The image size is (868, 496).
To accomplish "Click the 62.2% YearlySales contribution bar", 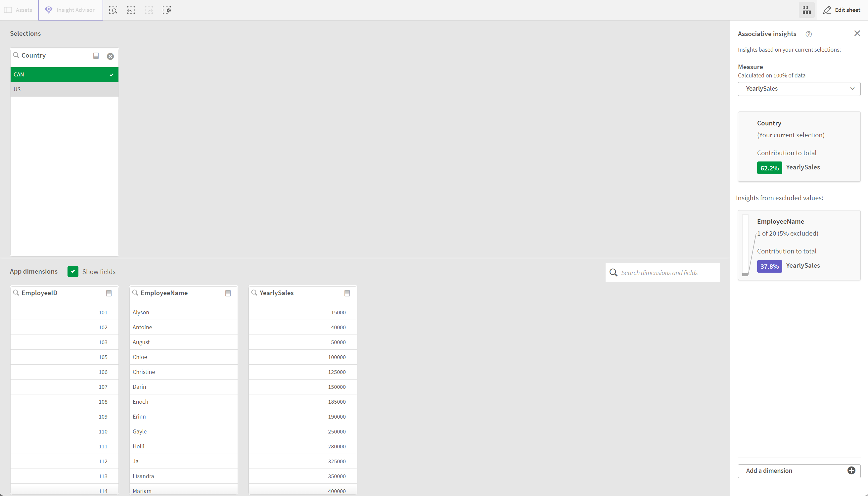I will [770, 167].
